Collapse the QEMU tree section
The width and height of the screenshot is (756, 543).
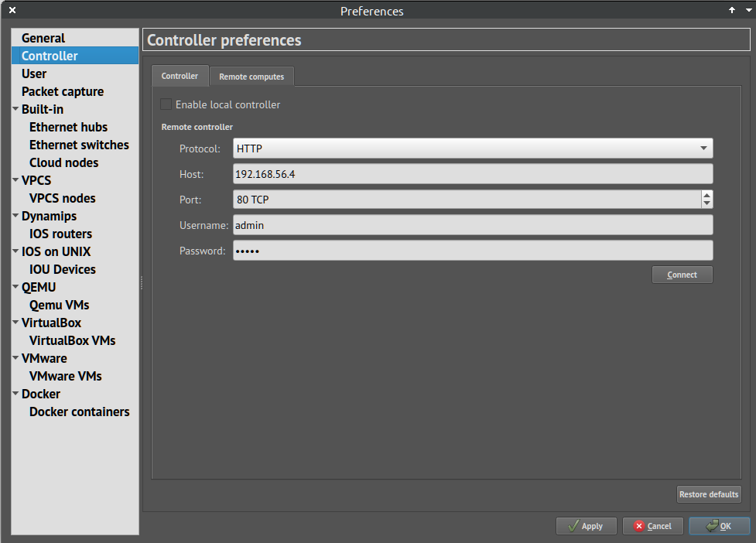15,287
